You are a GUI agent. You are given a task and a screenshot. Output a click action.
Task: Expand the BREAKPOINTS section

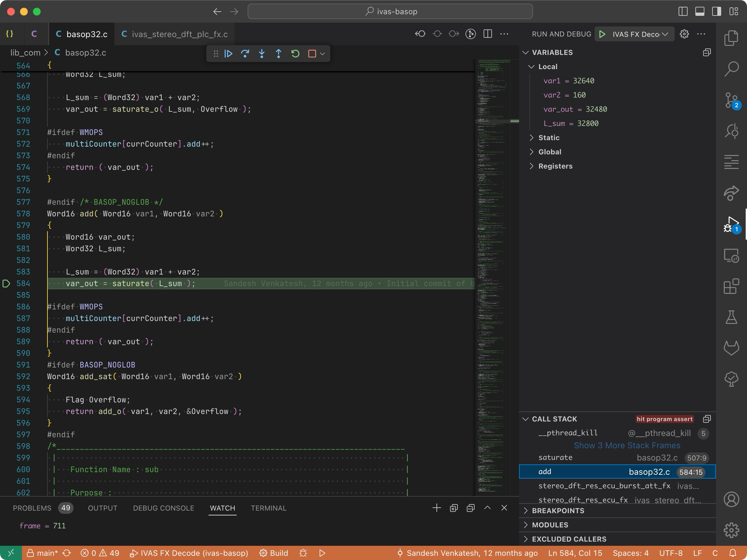[x=558, y=510]
